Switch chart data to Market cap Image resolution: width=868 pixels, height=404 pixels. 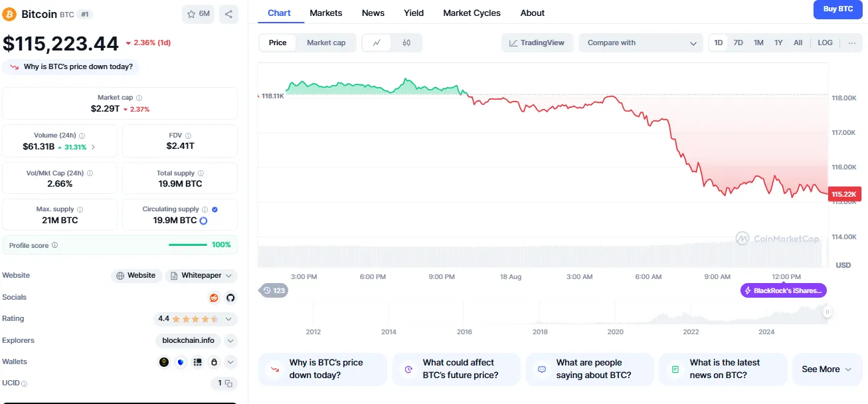326,43
